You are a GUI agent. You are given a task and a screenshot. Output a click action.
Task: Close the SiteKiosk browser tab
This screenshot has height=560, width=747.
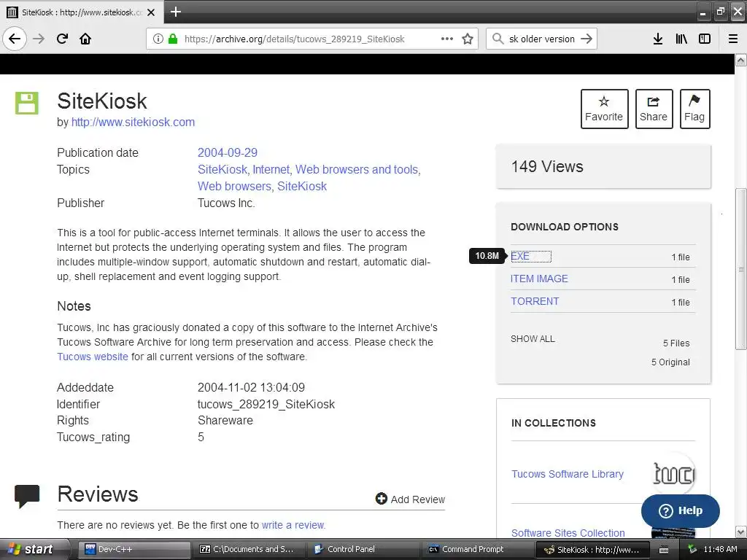click(x=151, y=12)
